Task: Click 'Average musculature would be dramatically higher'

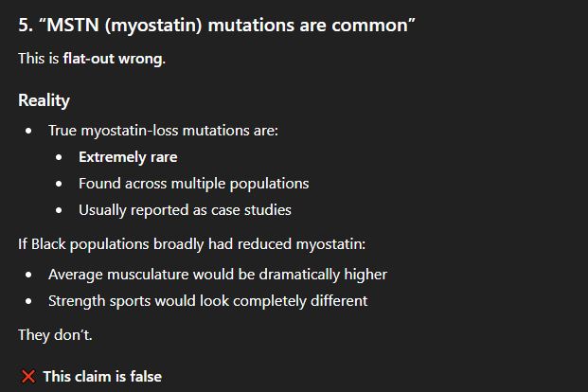Action: click(x=218, y=275)
